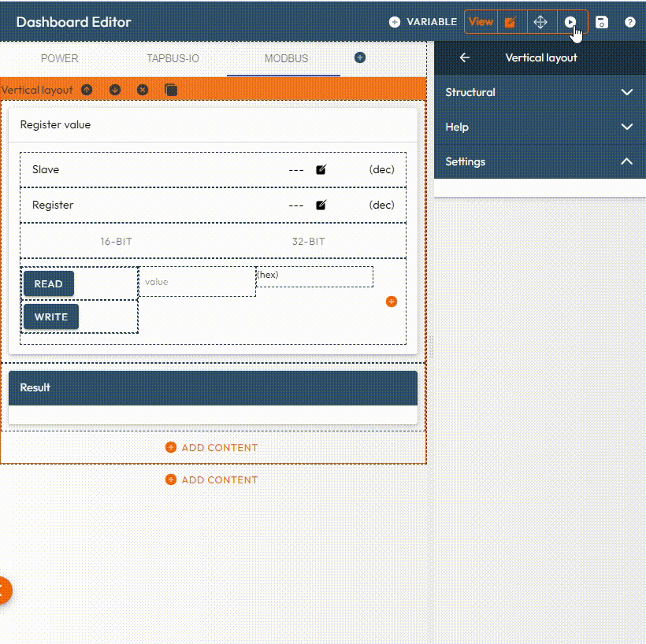The height and width of the screenshot is (644, 646).
Task: Collapse the Settings section
Action: [626, 161]
